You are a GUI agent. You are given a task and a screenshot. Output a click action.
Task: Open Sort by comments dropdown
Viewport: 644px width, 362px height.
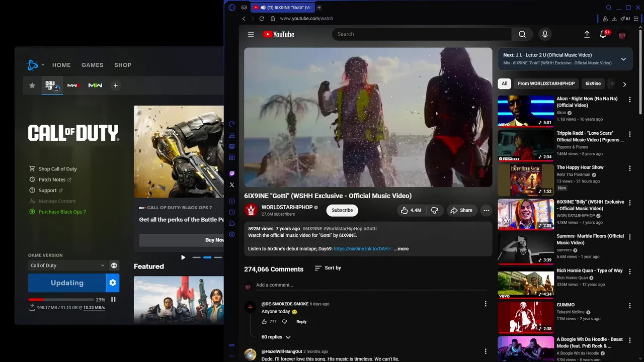pyautogui.click(x=328, y=268)
